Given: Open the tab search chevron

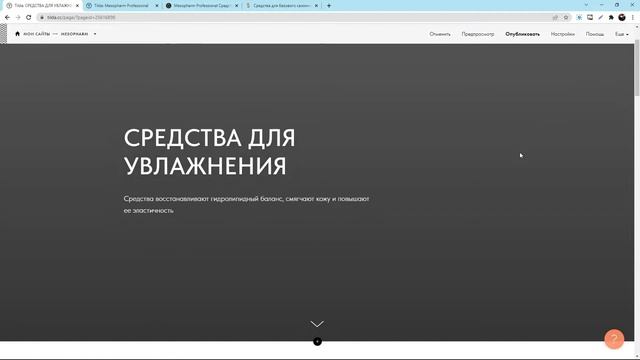Looking at the screenshot, I should tap(587, 5).
